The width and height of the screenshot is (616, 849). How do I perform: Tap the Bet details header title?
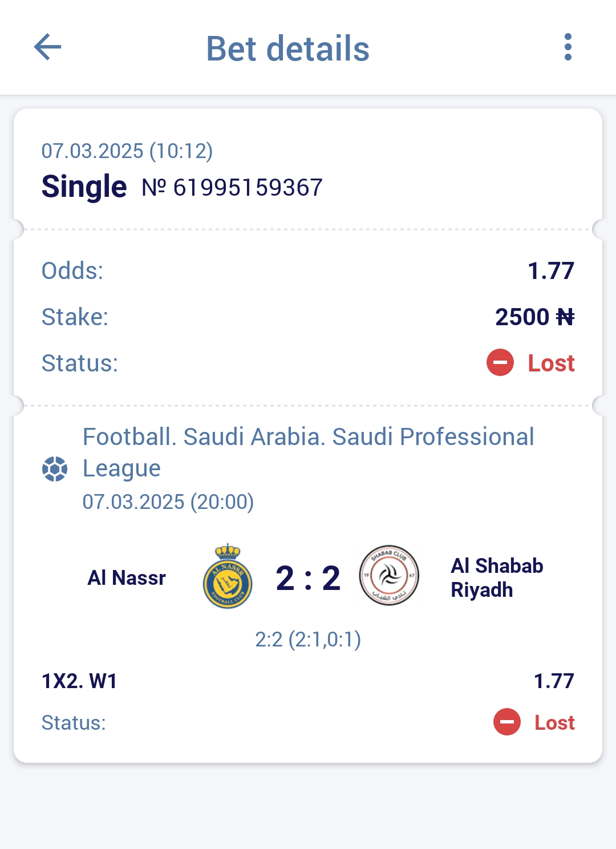coord(288,48)
